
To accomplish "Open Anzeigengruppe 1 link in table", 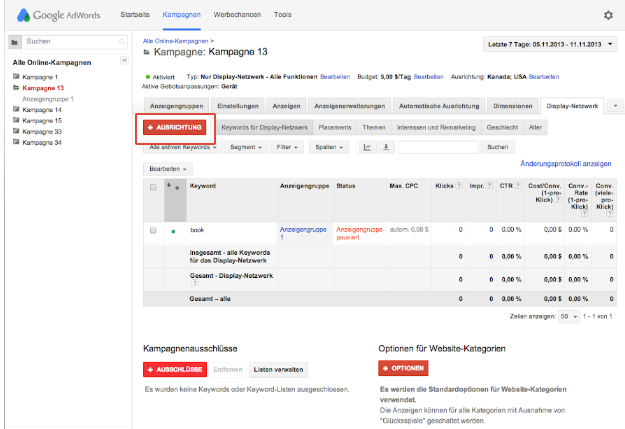I will pos(303,233).
